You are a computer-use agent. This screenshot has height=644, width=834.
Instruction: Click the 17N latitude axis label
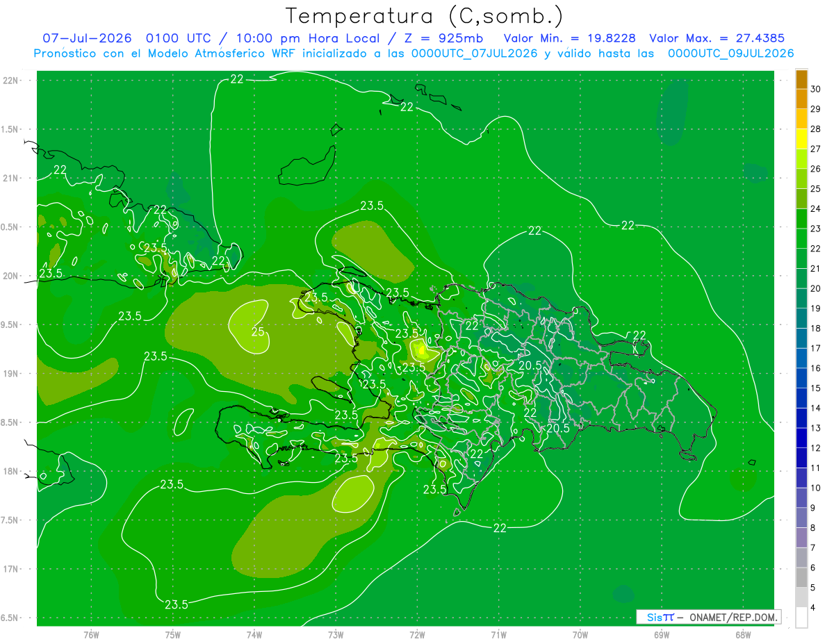coord(11,569)
